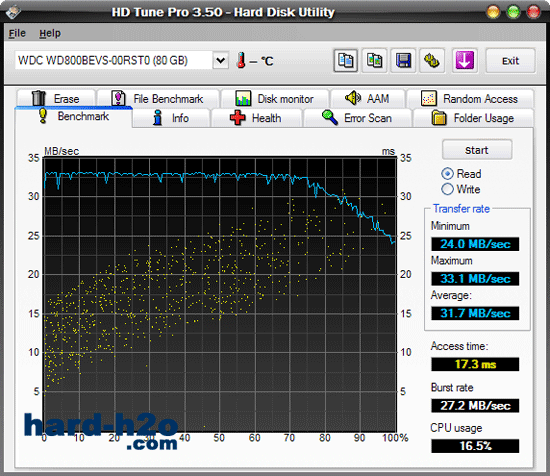Click the Start button
Image resolution: width=550 pixels, height=476 pixels.
(x=477, y=150)
